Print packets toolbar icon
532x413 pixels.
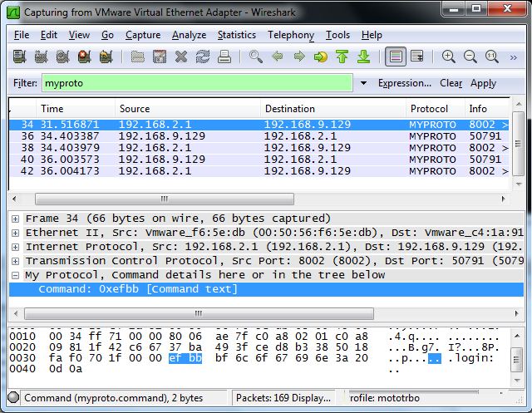[x=224, y=57]
